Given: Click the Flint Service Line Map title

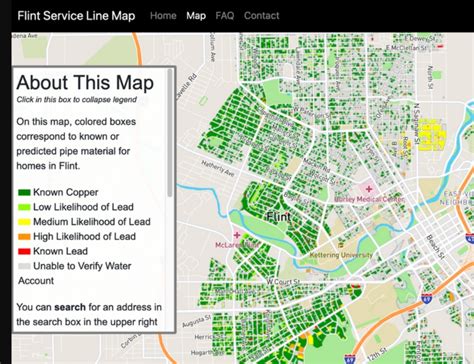Looking at the screenshot, I should coord(76,16).
